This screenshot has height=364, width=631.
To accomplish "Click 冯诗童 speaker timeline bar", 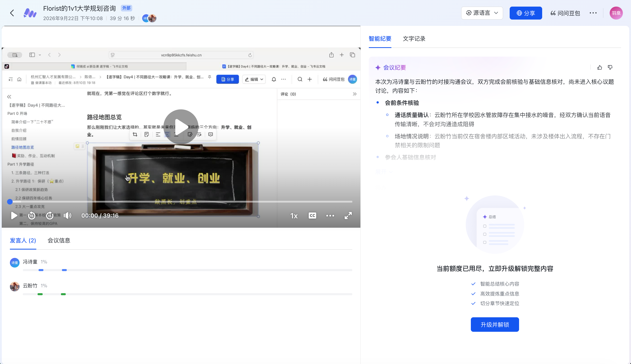I will coord(188,270).
